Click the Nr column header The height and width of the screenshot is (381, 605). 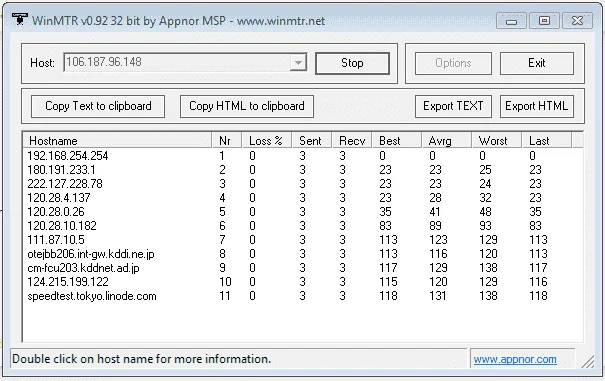227,141
